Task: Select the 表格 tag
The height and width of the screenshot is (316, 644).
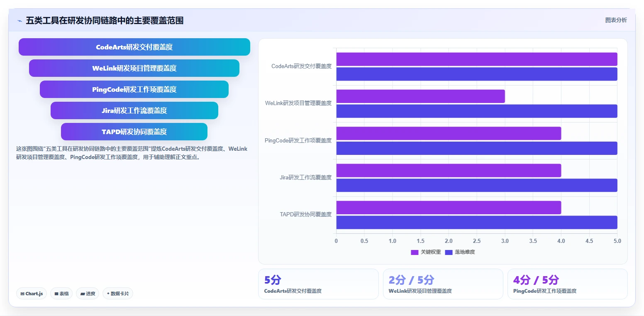Action: click(x=61, y=294)
